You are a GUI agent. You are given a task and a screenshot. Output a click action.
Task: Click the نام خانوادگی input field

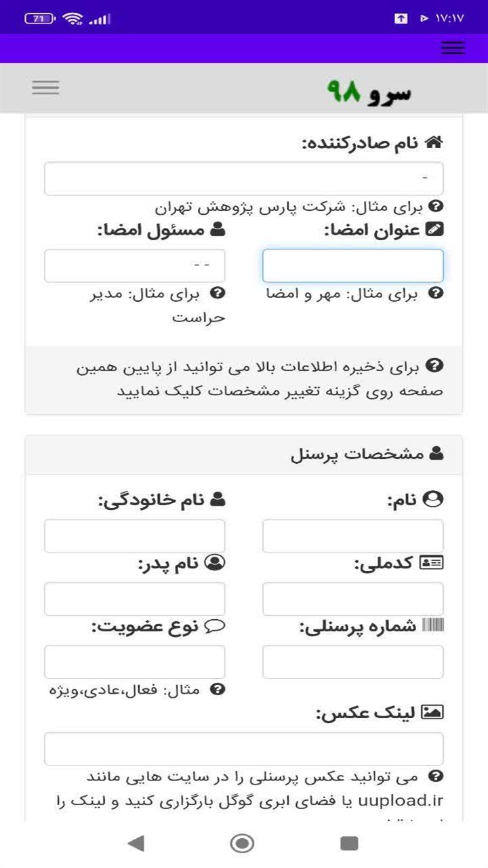pyautogui.click(x=134, y=536)
